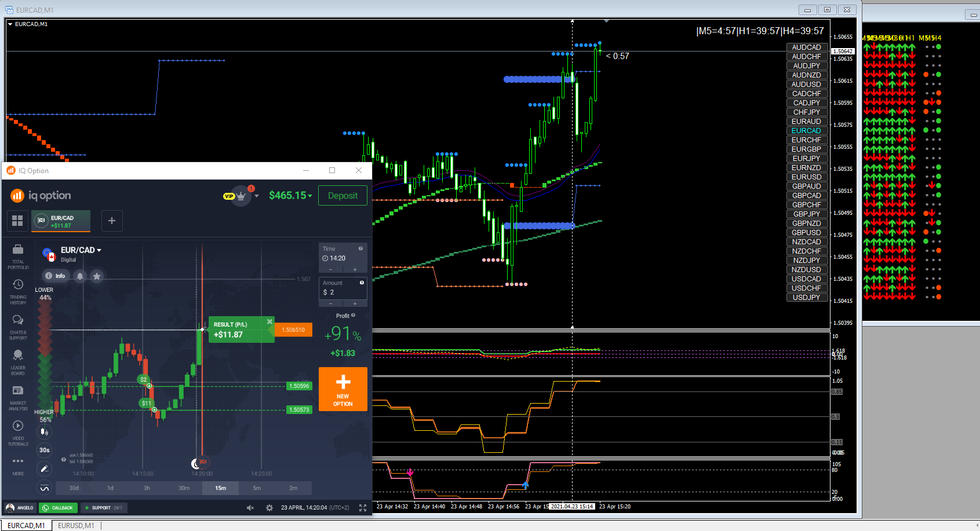This screenshot has height=531, width=980.
Task: Open the Total Portfolio panel
Action: (18, 257)
